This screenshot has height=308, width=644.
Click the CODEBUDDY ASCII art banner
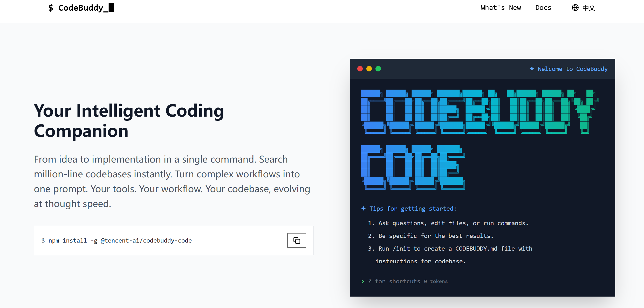click(479, 112)
